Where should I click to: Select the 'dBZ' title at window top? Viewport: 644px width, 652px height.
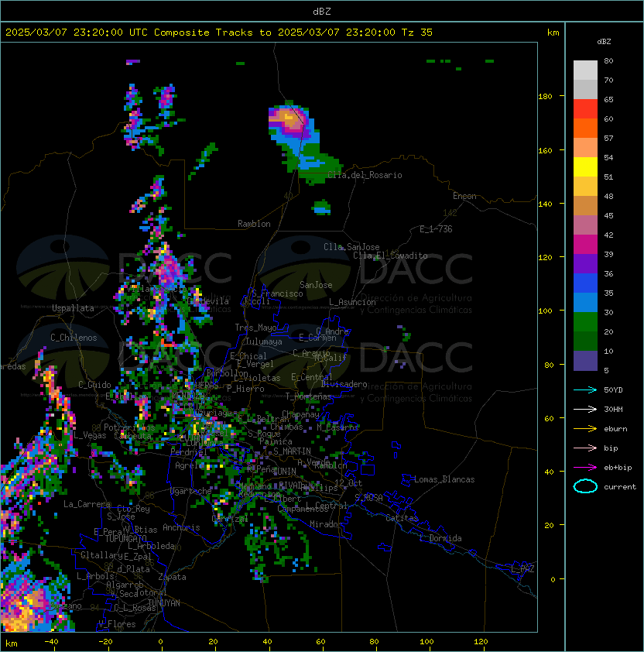[322, 12]
